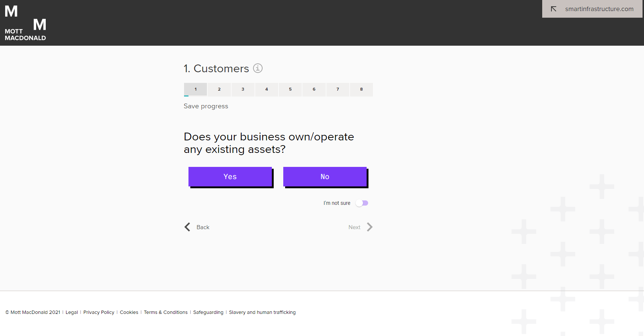Click the Back chevron arrow

point(187,227)
